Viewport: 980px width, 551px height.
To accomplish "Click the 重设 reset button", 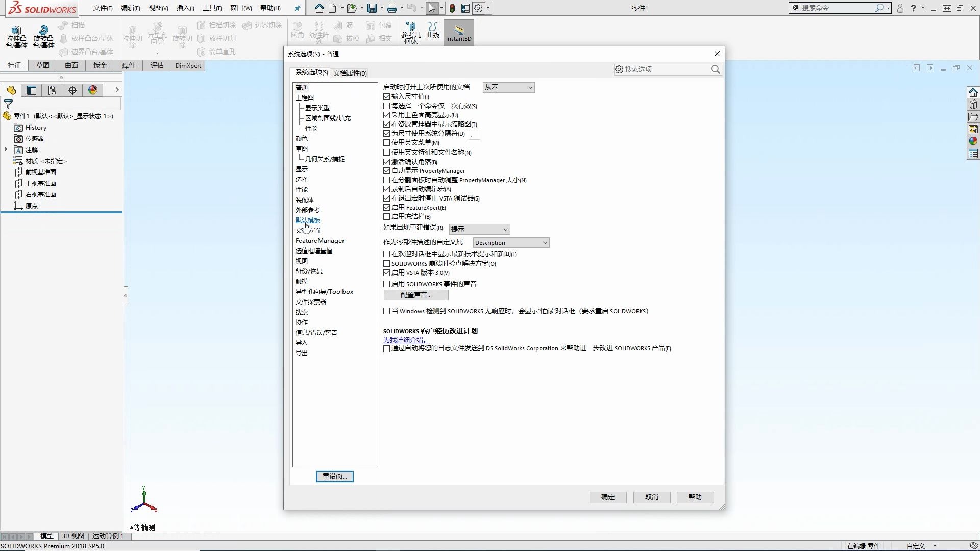I will click(x=334, y=476).
